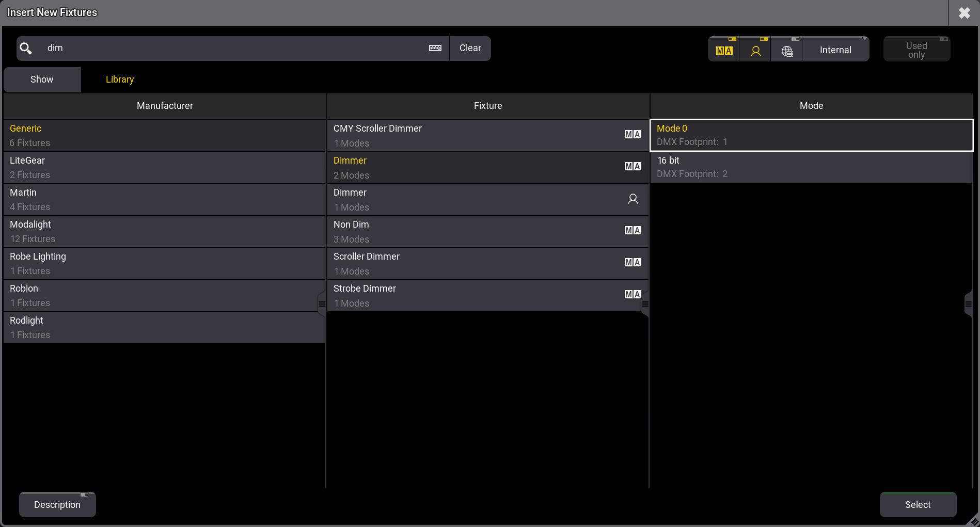
Task: Choose the Scroller Dimmer fixture
Action: pos(487,263)
